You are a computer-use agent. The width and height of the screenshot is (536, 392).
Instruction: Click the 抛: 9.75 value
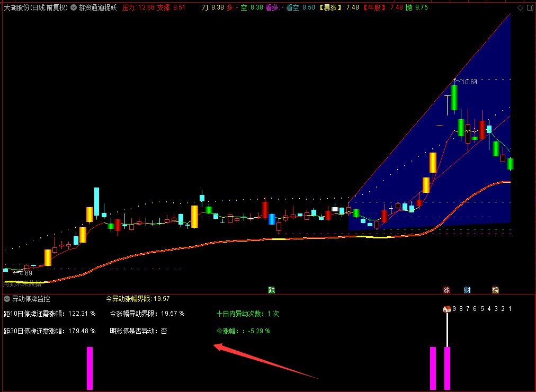[x=417, y=7]
